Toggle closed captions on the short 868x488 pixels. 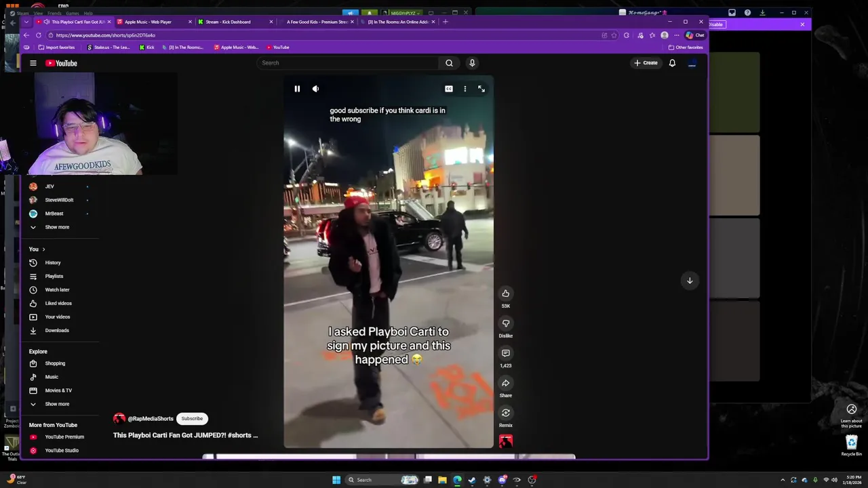[x=449, y=89]
